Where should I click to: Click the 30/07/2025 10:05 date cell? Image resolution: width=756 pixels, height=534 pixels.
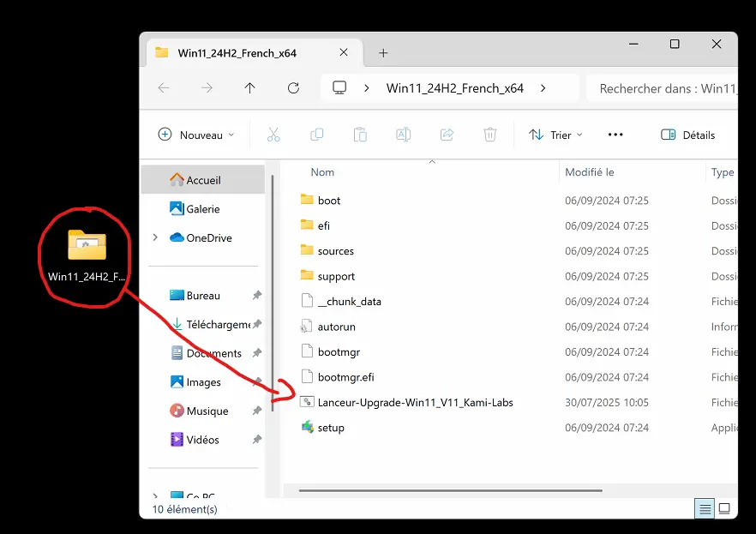click(x=607, y=402)
